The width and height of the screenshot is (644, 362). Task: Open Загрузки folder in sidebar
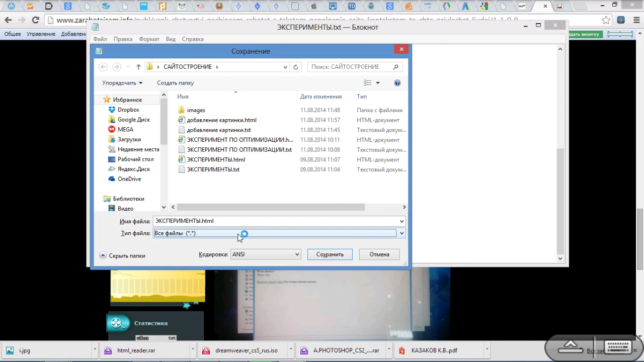tap(125, 139)
